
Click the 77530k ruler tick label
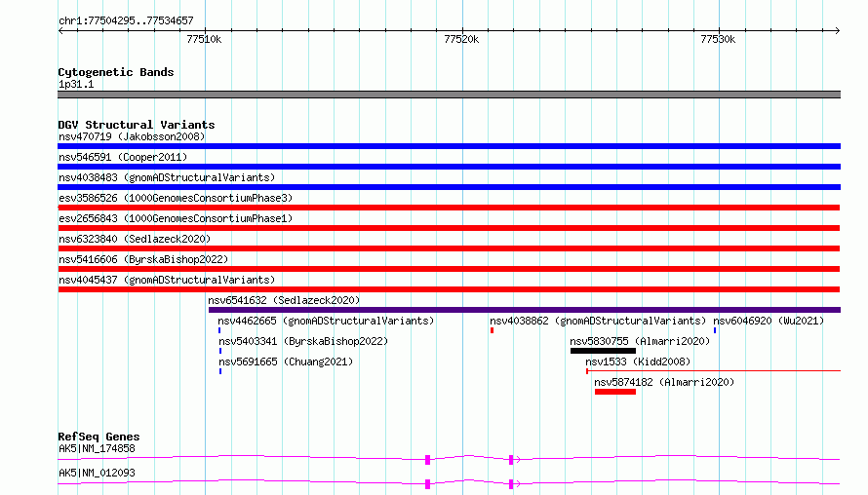(718, 39)
